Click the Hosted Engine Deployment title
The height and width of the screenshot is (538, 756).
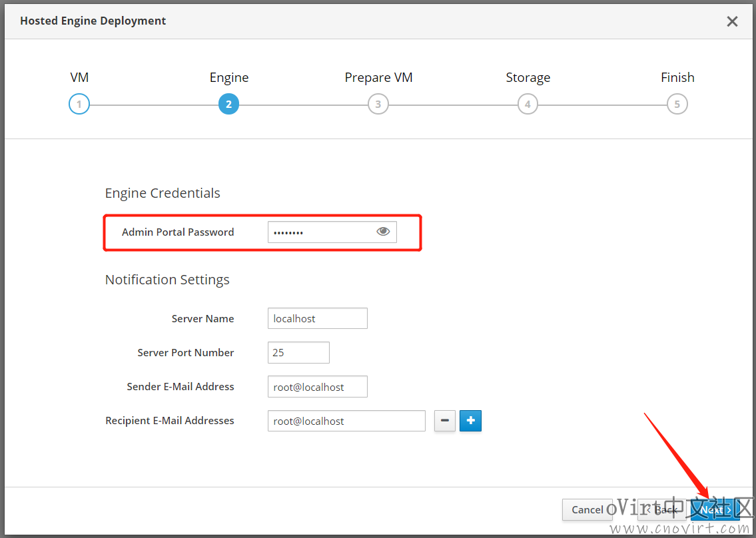[93, 21]
